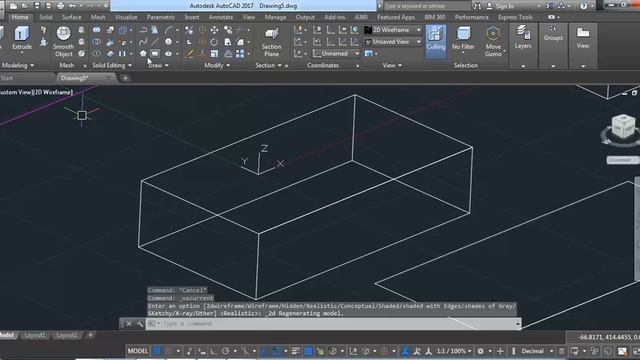640x360 pixels.
Task: Switch to Layout1 tab
Action: pyautogui.click(x=35, y=335)
